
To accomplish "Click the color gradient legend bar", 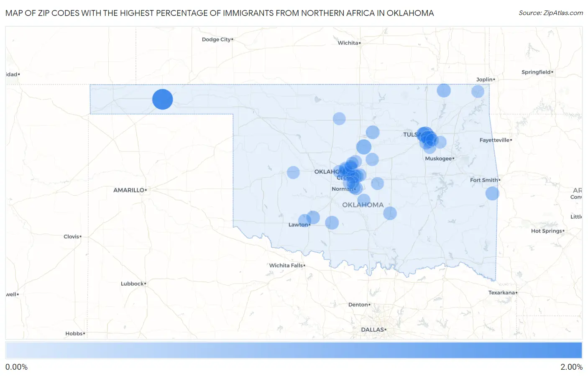I will coord(294,350).
